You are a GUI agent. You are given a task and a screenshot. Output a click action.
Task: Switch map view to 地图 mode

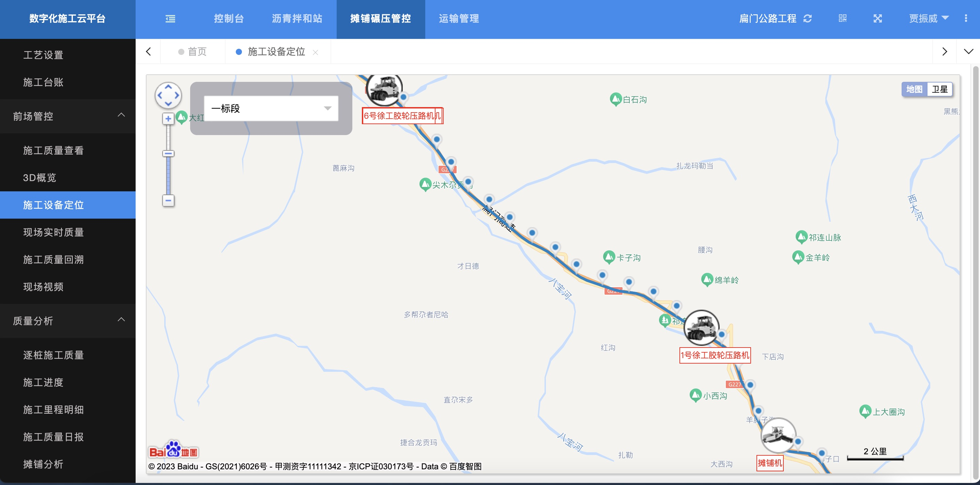914,89
